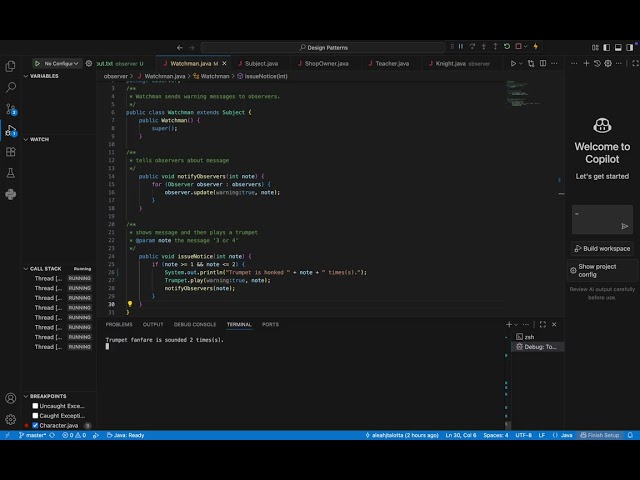Run Java file with editor play button
This screenshot has height=480, width=640.
pyautogui.click(x=513, y=63)
